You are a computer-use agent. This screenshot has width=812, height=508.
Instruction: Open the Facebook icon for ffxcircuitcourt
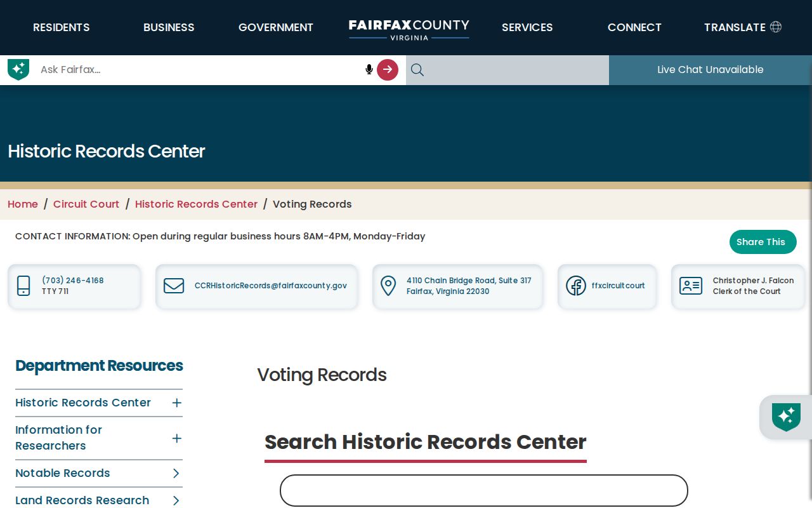[576, 286]
